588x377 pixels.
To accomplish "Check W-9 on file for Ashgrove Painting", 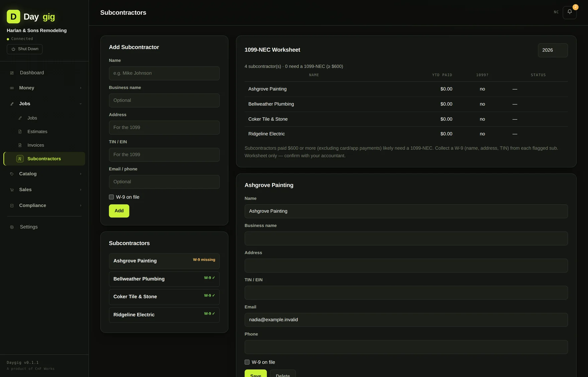I will click(x=247, y=362).
